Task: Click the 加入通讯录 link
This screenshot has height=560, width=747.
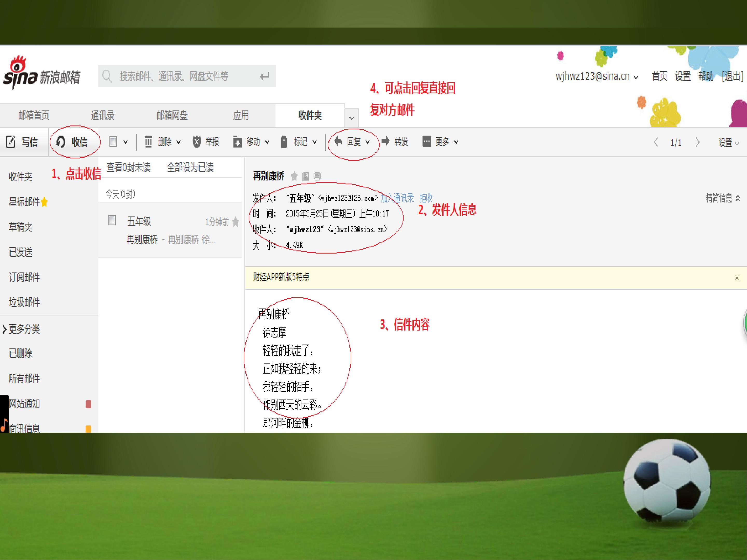Action: point(397,198)
